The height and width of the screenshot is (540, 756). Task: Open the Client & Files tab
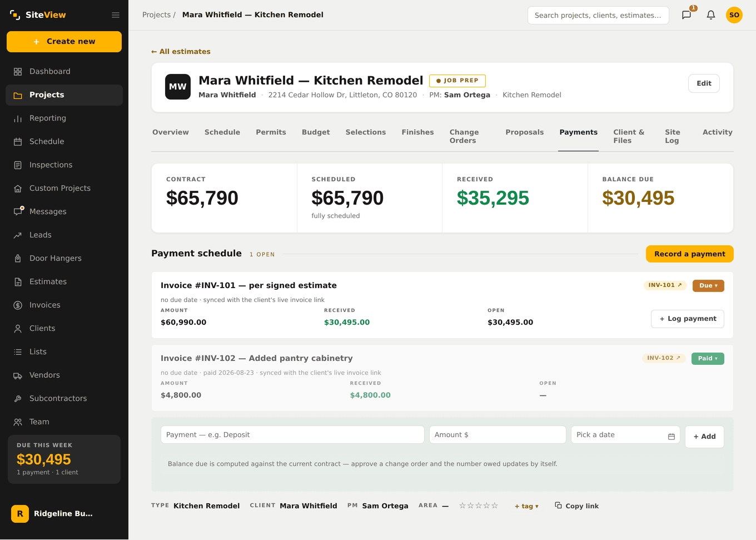[629, 136]
